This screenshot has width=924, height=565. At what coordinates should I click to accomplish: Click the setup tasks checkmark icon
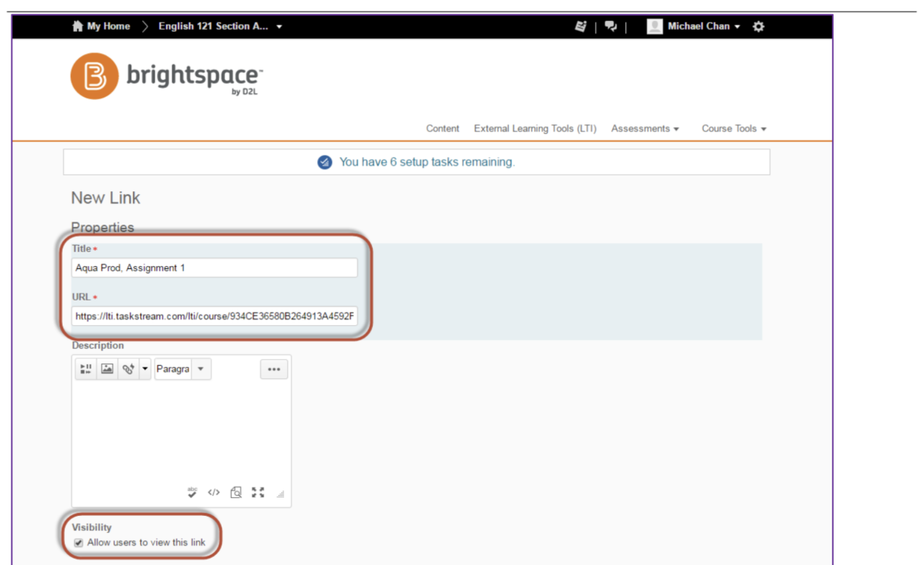click(x=324, y=162)
